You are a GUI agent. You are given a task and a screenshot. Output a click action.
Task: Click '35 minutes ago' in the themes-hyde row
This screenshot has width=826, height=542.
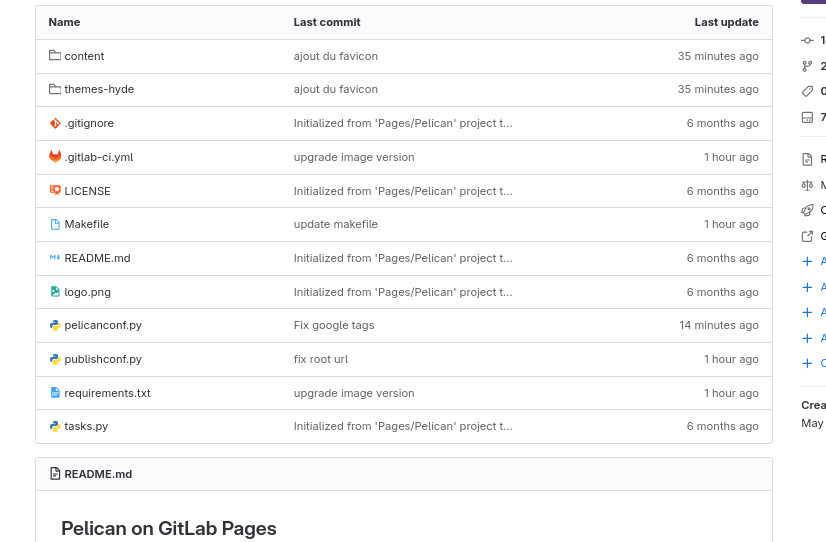[718, 89]
